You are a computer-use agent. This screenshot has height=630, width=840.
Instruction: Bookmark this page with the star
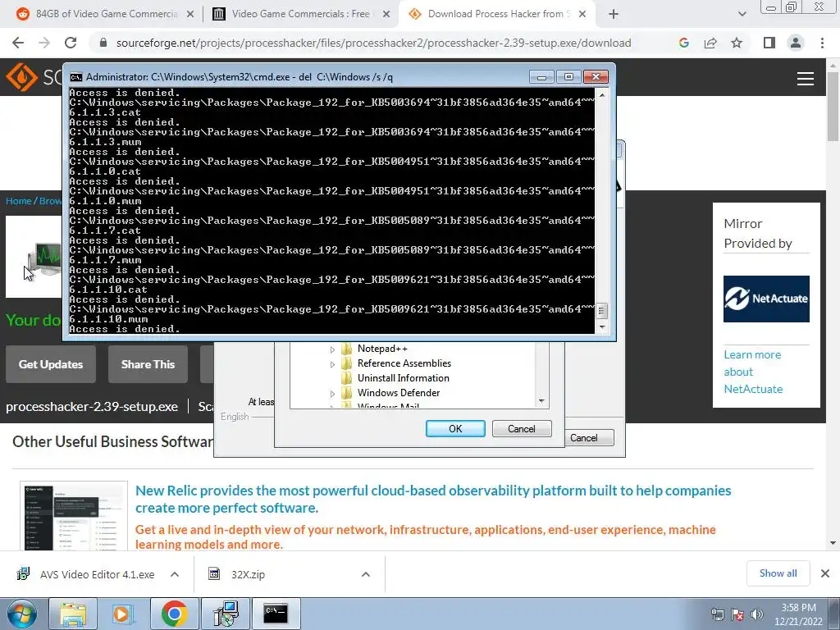click(737, 43)
